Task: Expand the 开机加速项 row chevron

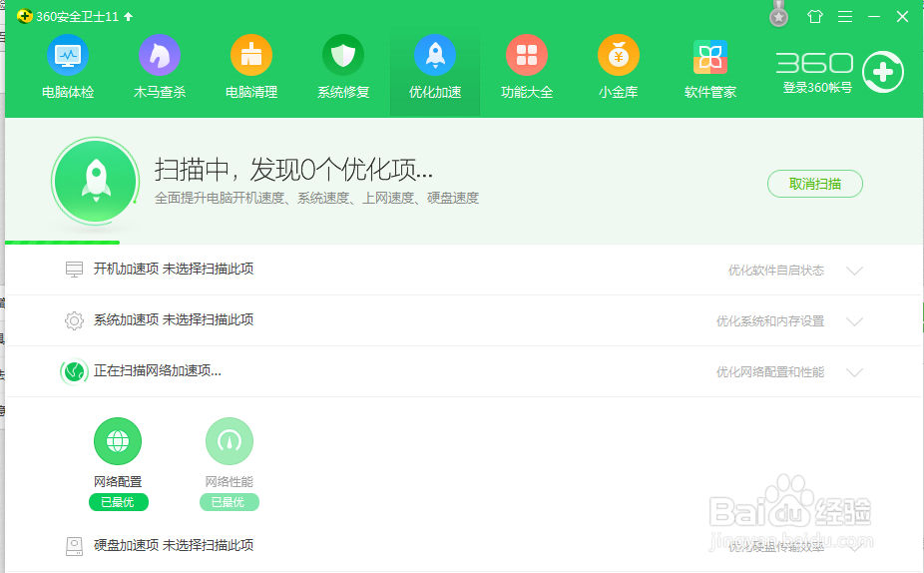Action: (854, 271)
